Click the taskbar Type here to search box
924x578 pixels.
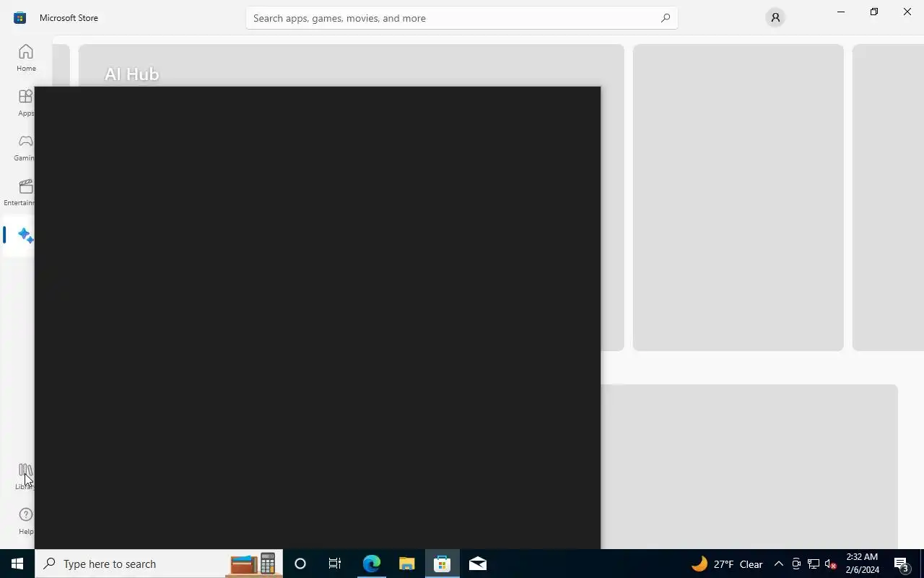coord(158,564)
